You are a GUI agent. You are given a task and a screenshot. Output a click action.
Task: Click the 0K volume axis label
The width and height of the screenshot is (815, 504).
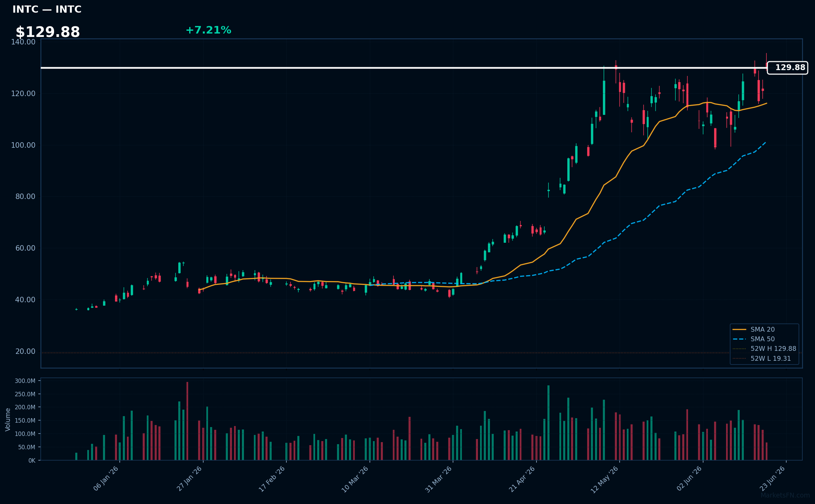point(32,461)
